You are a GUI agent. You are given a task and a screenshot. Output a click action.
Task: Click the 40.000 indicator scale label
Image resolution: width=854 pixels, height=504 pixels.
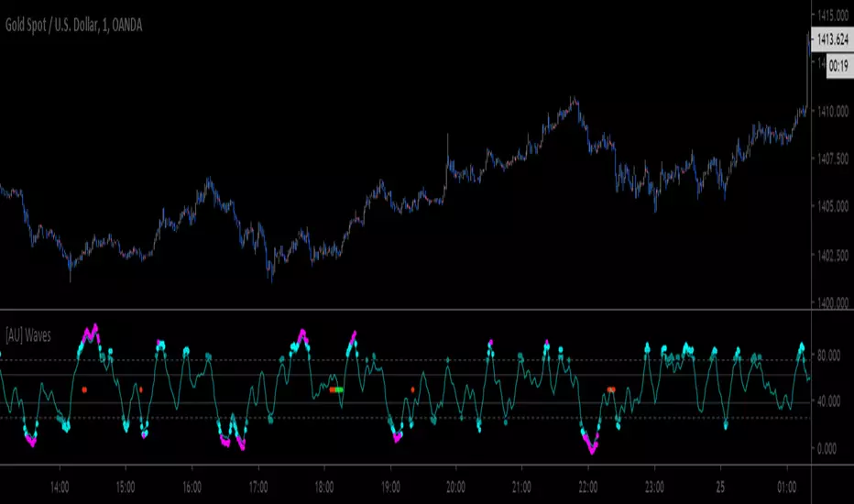(828, 401)
